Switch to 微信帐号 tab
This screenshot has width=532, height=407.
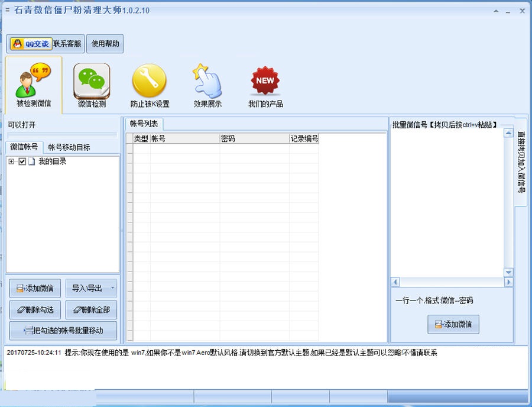tap(24, 147)
